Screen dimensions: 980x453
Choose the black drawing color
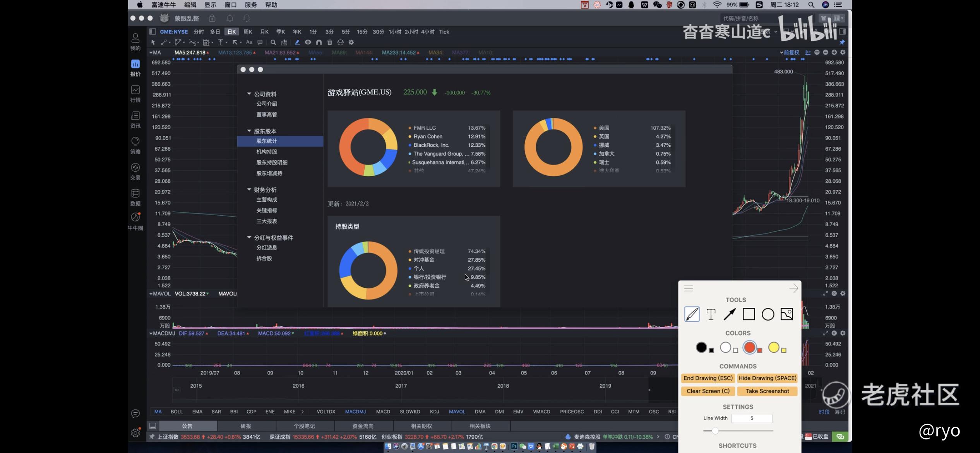pyautogui.click(x=701, y=347)
